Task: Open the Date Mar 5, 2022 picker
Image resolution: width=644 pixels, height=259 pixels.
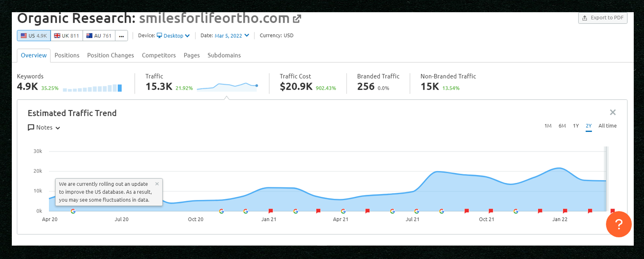Action: (232, 35)
